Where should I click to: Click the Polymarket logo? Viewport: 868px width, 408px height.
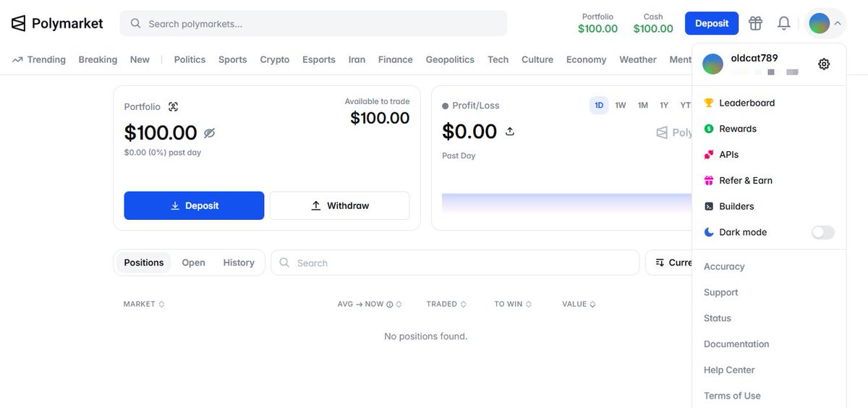click(57, 23)
